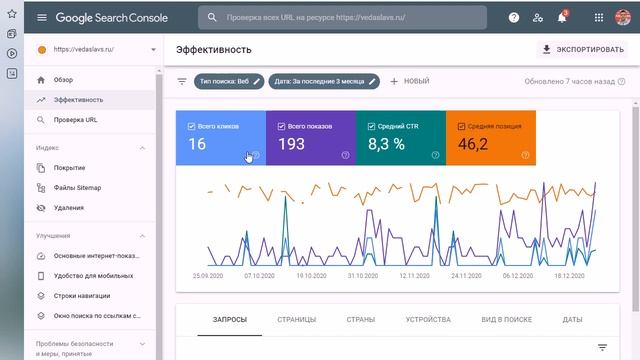Open Основные интернет-показатели in sidebar
The height and width of the screenshot is (360, 640).
(90, 256)
